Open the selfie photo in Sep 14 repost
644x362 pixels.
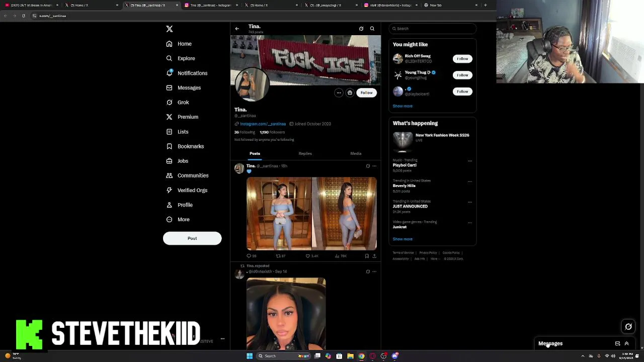pyautogui.click(x=286, y=313)
